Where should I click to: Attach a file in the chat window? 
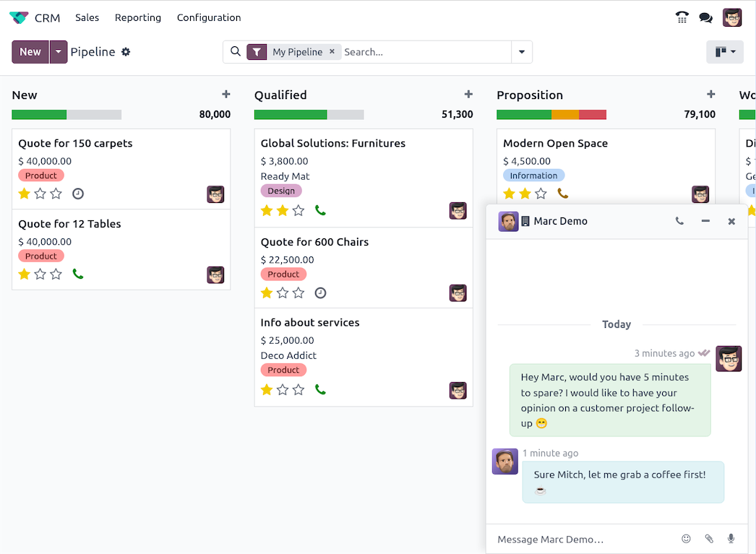click(708, 539)
